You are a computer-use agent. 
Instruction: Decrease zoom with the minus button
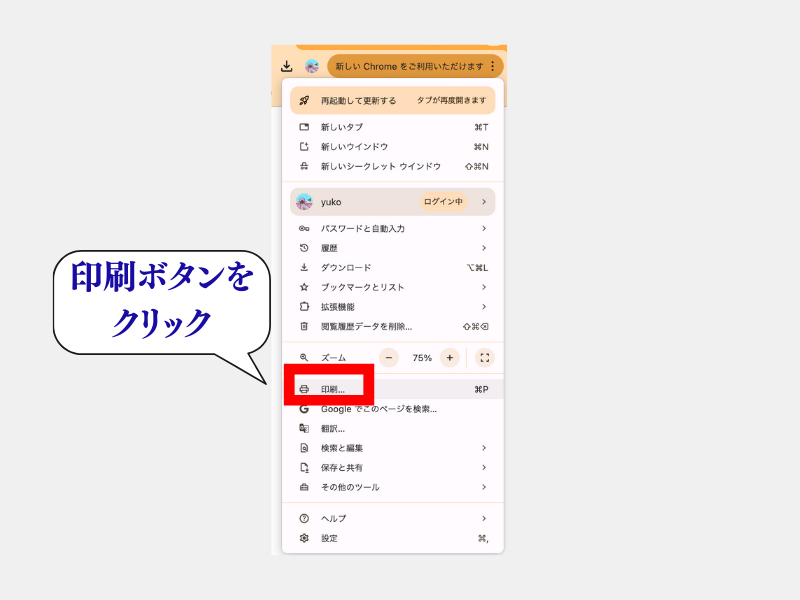[x=389, y=357]
